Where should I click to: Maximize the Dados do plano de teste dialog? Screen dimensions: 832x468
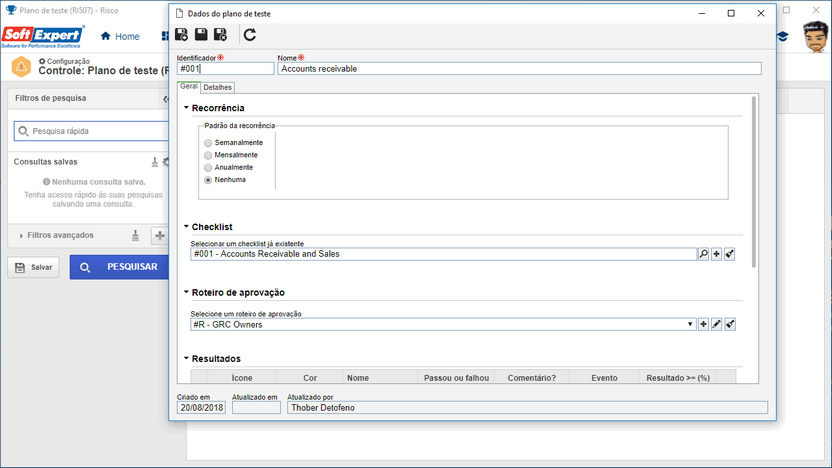pos(731,13)
